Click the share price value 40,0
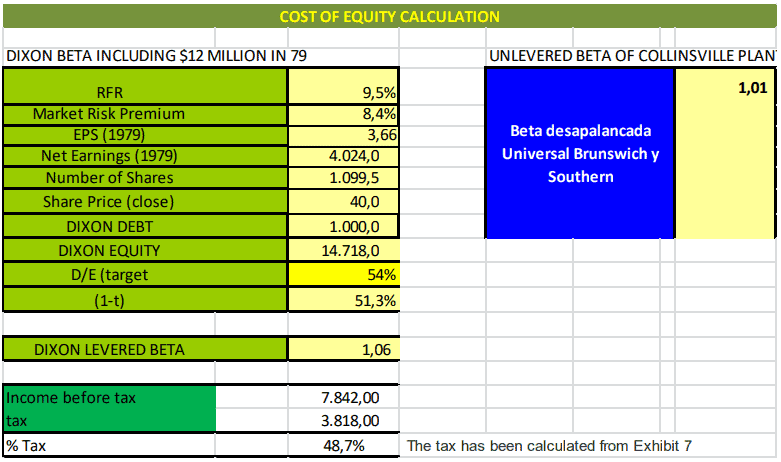 344,202
